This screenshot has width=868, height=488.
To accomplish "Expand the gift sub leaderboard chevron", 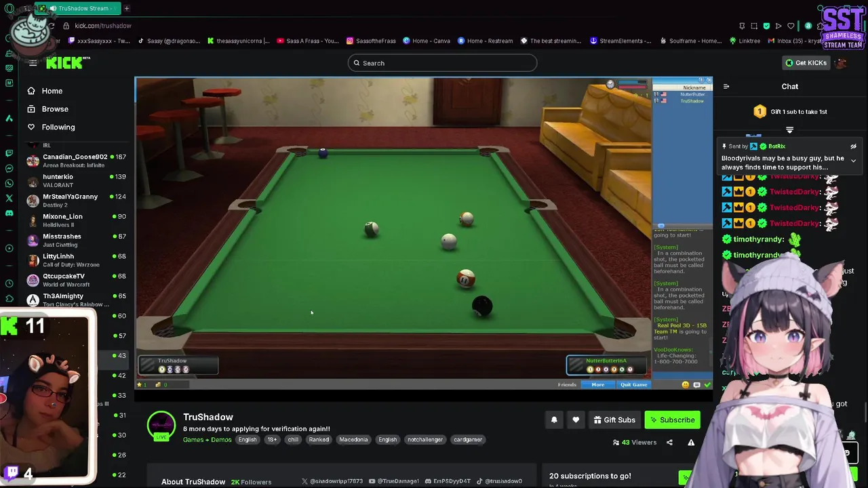I will 790,130.
